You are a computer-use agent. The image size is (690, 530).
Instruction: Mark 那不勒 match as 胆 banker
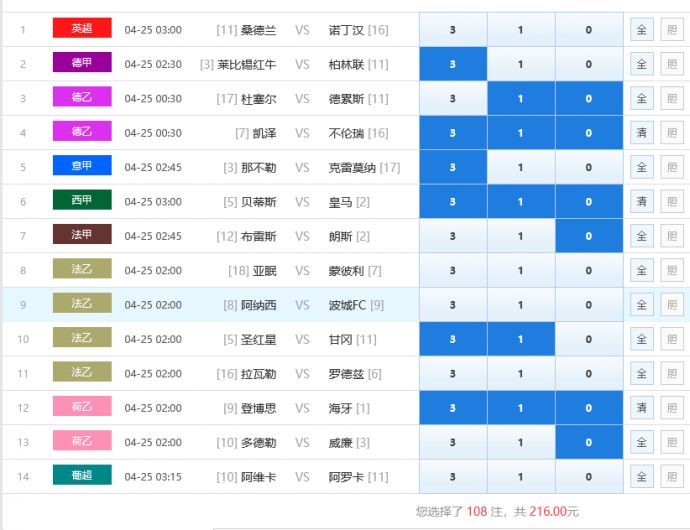coord(671,167)
